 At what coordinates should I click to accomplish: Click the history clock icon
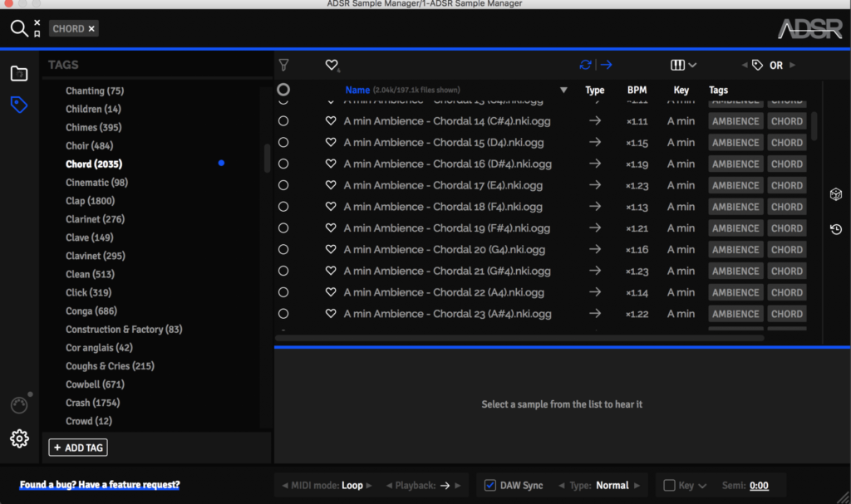tap(836, 229)
